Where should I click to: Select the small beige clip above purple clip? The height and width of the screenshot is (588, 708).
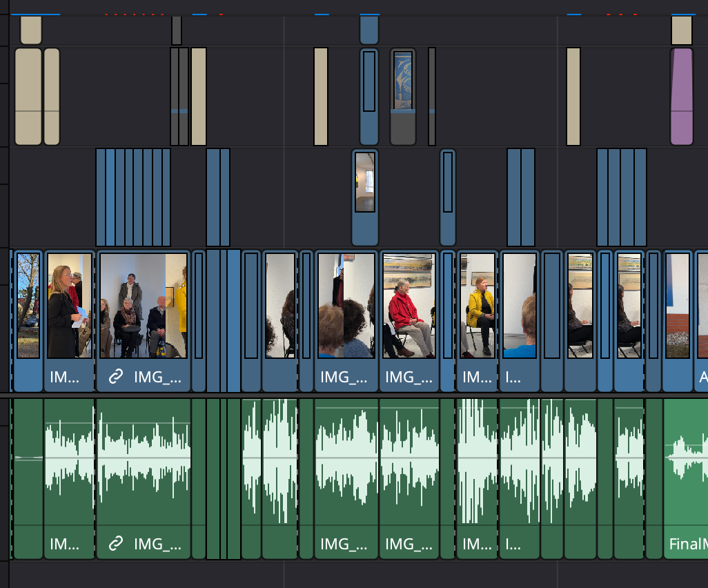[682, 30]
